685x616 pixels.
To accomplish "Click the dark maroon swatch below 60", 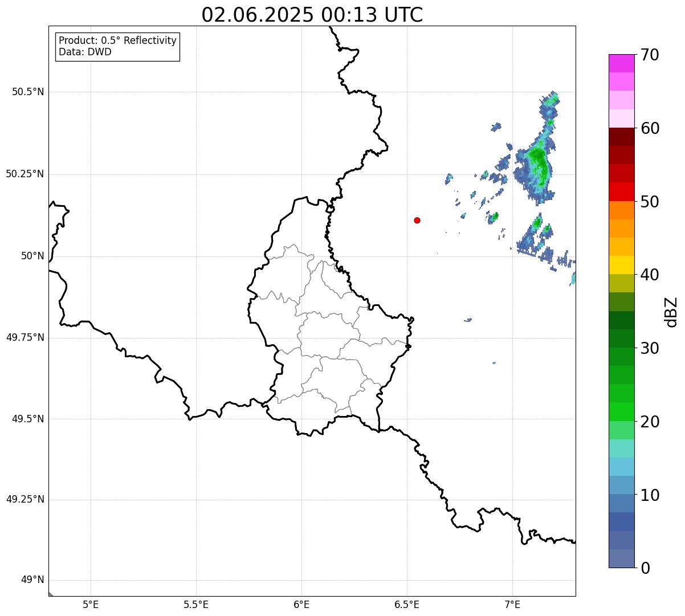I will (x=622, y=137).
